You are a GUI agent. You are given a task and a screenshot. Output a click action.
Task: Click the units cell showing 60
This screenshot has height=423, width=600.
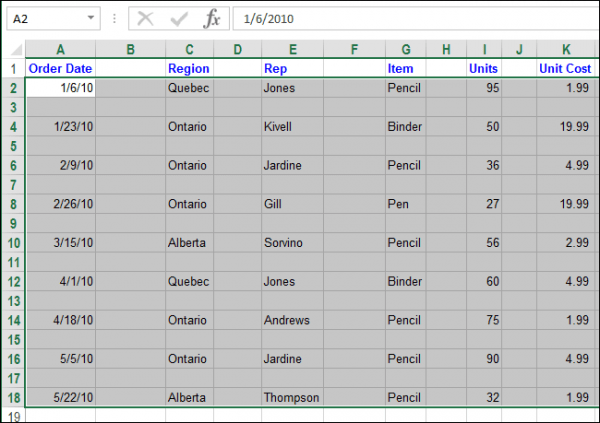[x=484, y=281]
